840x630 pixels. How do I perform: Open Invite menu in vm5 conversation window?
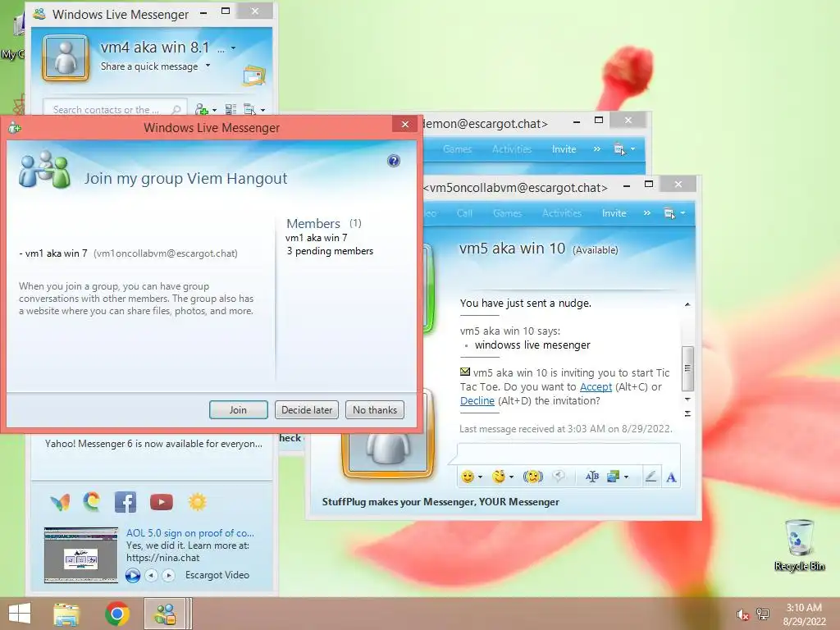pos(614,213)
